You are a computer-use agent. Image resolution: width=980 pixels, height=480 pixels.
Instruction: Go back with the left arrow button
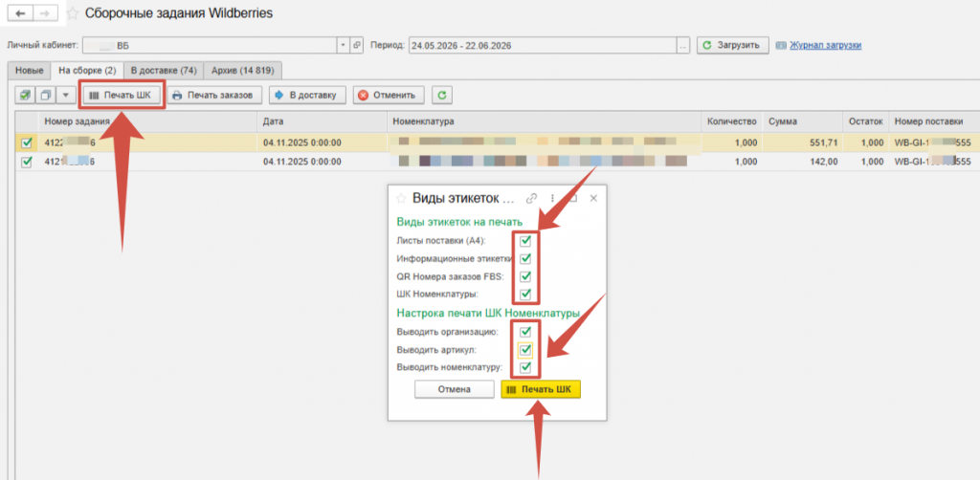click(x=21, y=13)
